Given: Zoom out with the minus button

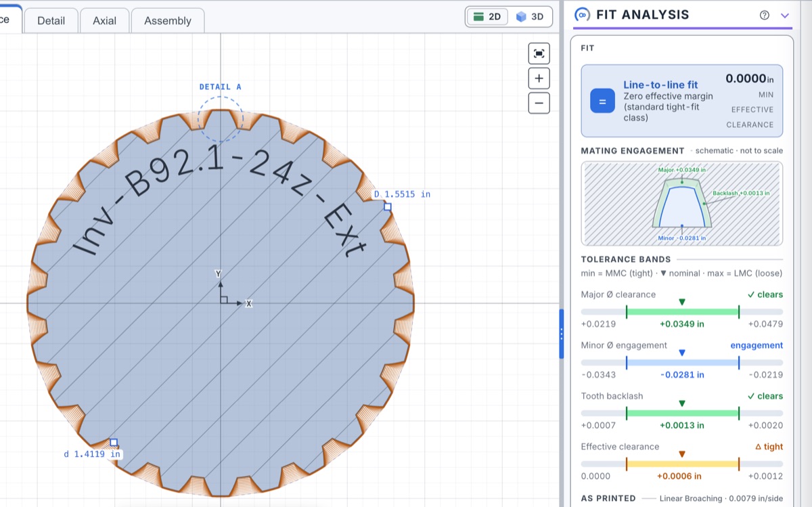Looking at the screenshot, I should 539,103.
